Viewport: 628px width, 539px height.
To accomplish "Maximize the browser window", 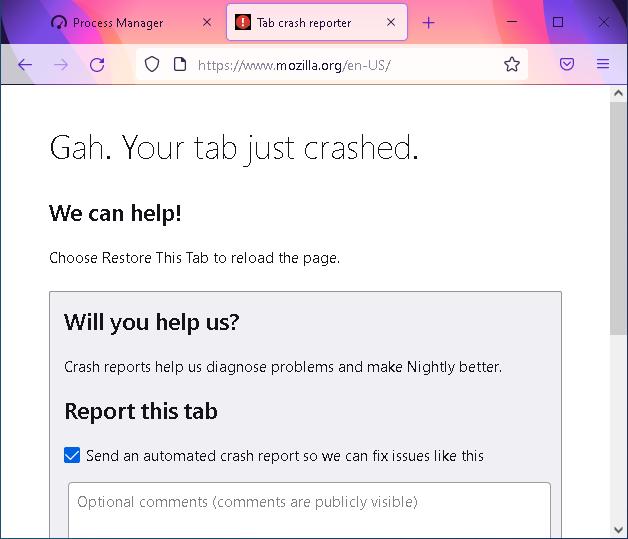I will tap(558, 22).
